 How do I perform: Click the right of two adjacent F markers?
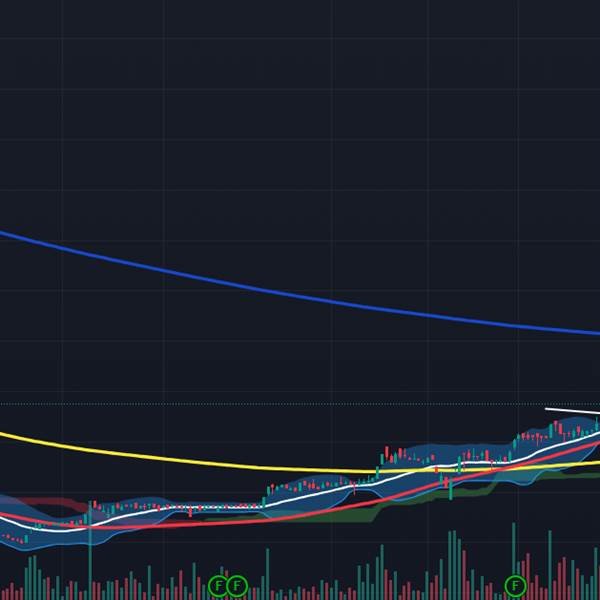237,586
